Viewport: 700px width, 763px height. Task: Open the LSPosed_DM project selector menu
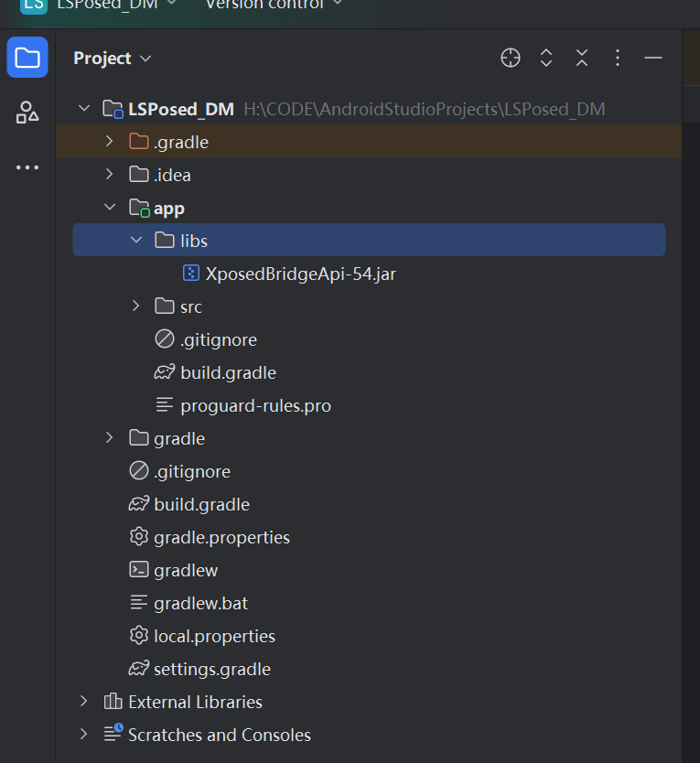coord(116,5)
